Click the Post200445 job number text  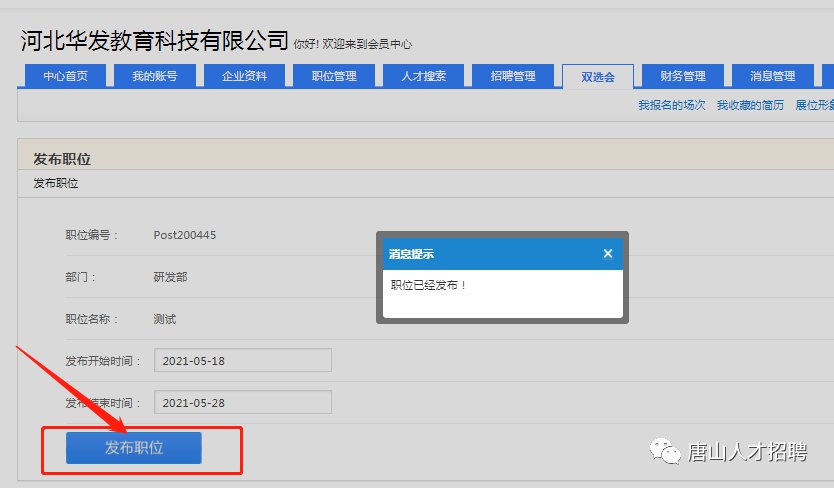(x=185, y=235)
